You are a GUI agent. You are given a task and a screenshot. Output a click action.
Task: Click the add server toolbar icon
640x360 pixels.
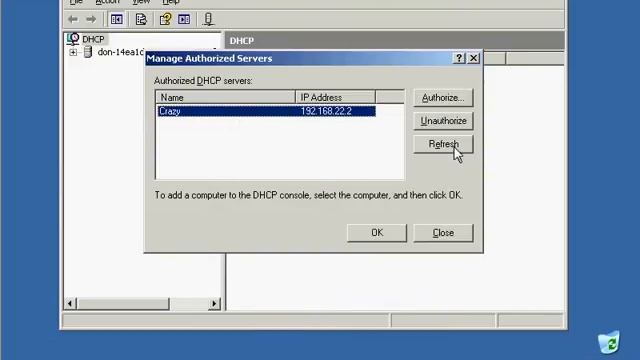click(x=208, y=19)
